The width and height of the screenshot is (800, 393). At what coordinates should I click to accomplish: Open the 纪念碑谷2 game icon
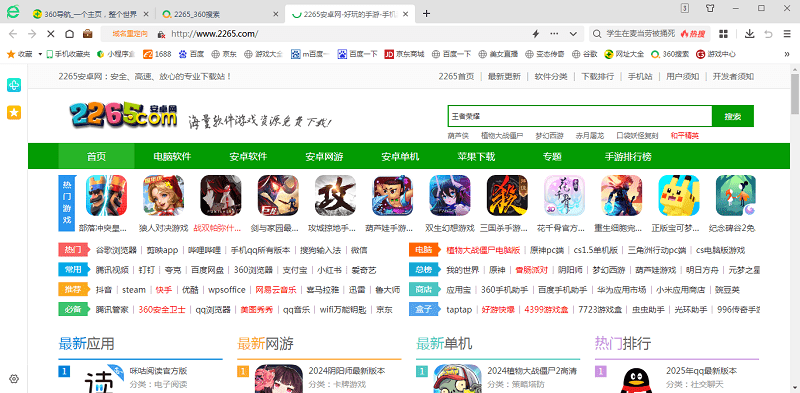click(736, 195)
